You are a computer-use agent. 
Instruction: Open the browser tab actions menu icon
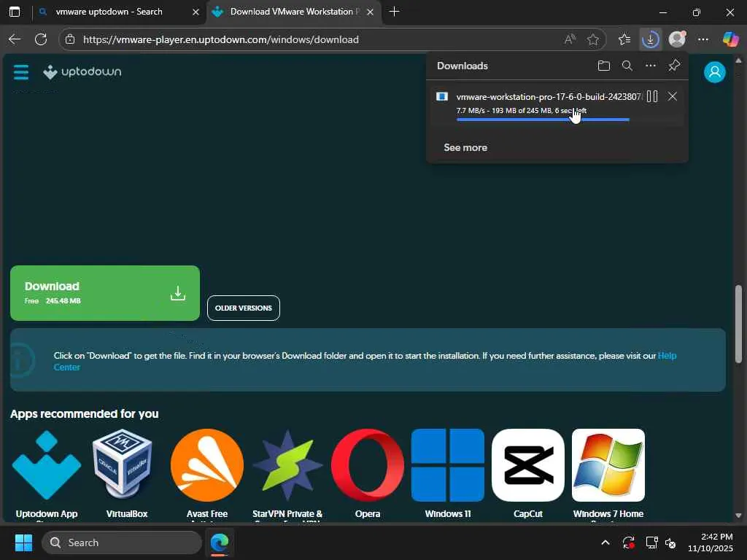click(15, 12)
